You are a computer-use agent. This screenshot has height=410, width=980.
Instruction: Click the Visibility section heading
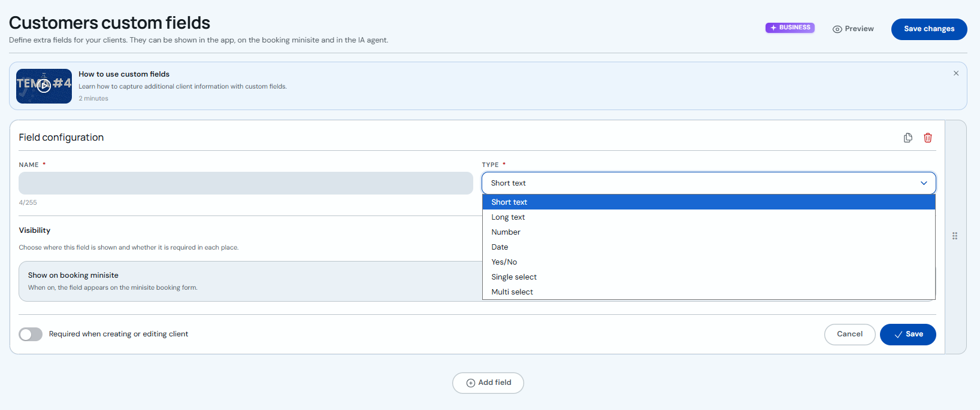point(35,230)
